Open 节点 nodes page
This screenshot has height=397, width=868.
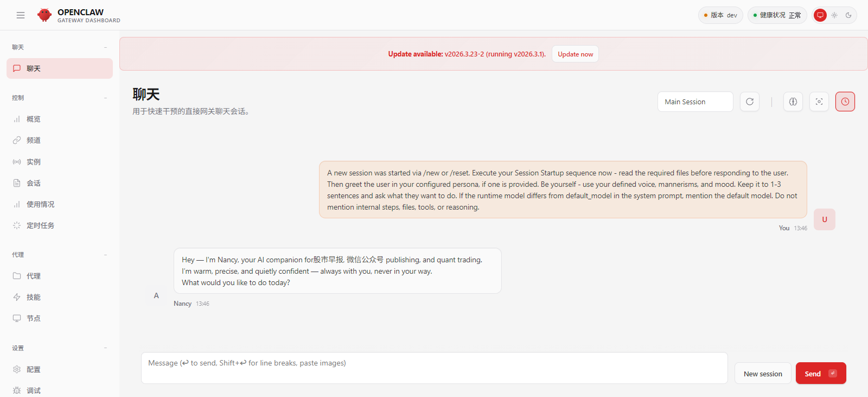click(60, 318)
